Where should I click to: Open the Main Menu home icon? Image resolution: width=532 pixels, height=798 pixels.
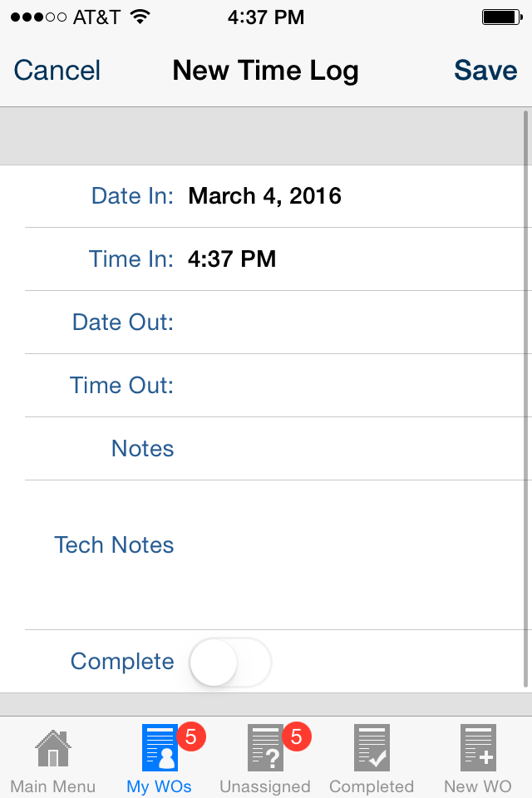(53, 748)
